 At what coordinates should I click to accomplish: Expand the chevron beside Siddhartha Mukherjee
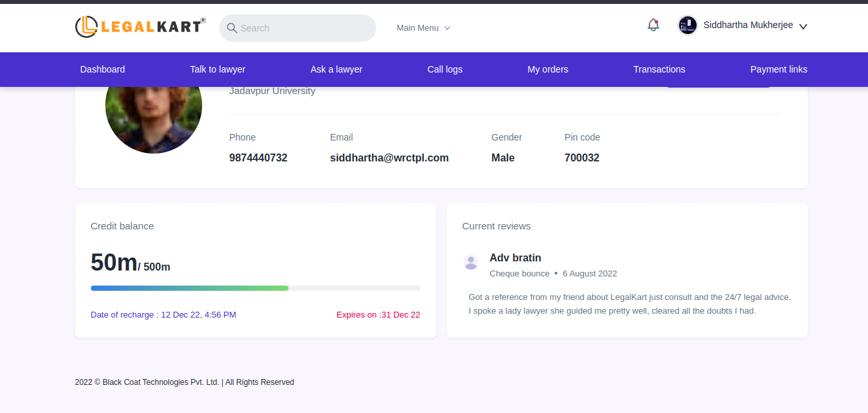pyautogui.click(x=803, y=27)
